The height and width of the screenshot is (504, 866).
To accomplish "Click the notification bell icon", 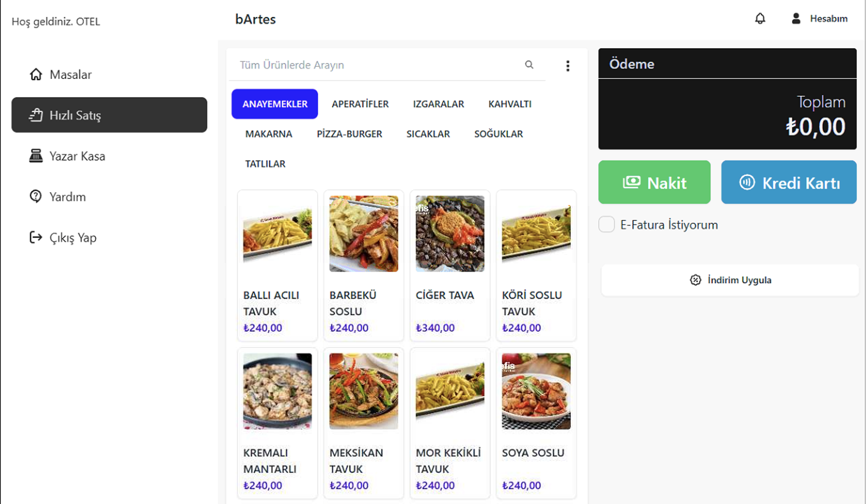I will click(x=760, y=18).
